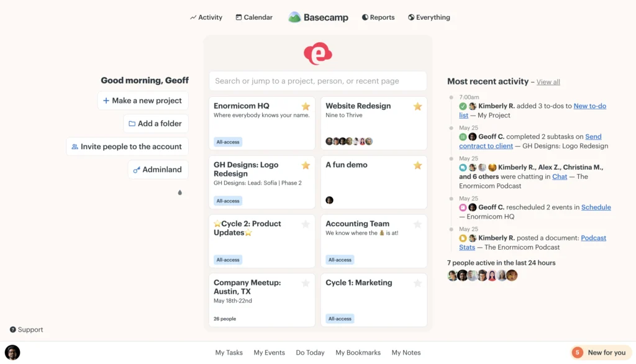Click the pink schedule activity icon

click(x=463, y=207)
